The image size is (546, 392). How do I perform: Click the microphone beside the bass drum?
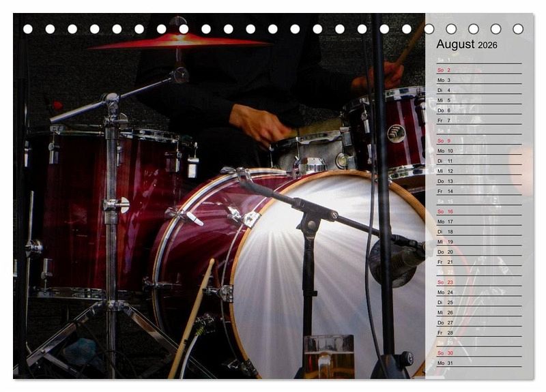(x=394, y=260)
